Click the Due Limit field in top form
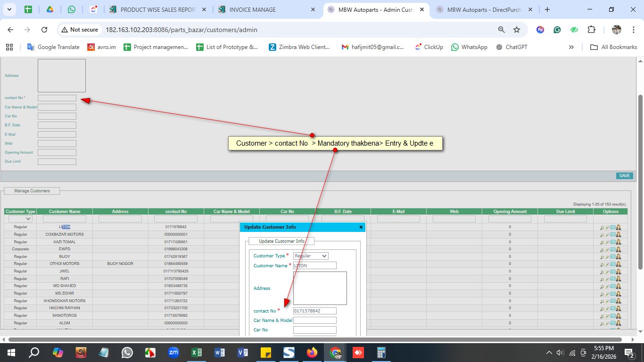Image resolution: width=644 pixels, height=362 pixels. (x=57, y=162)
